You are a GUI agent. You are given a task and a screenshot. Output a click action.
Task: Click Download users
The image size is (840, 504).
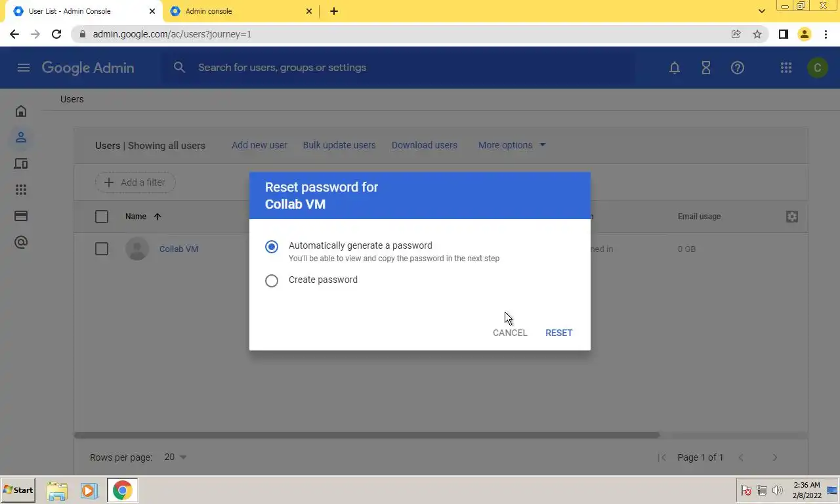point(425,145)
